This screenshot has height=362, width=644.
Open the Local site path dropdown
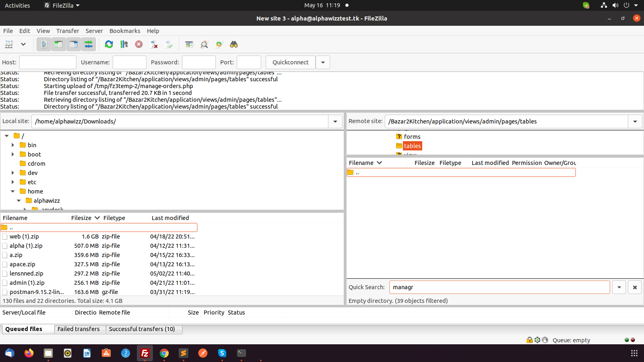pos(335,121)
